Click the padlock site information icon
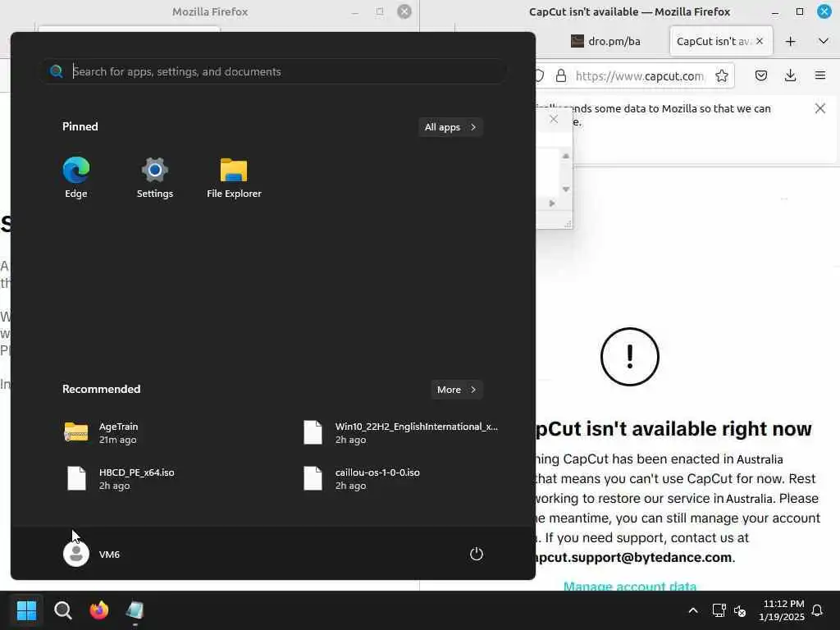 click(x=561, y=76)
